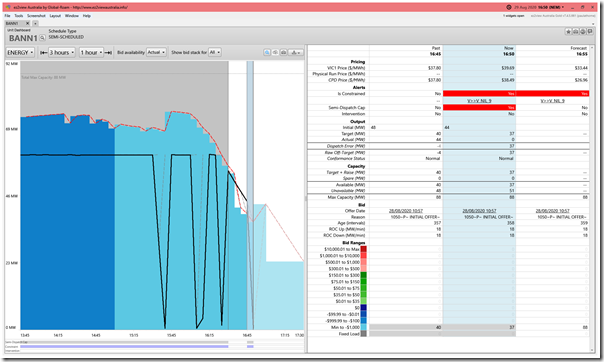This screenshot has height=362, width=604.
Task: Click the Min to -$1,000 value 40 in Past column
Action: 438,327
